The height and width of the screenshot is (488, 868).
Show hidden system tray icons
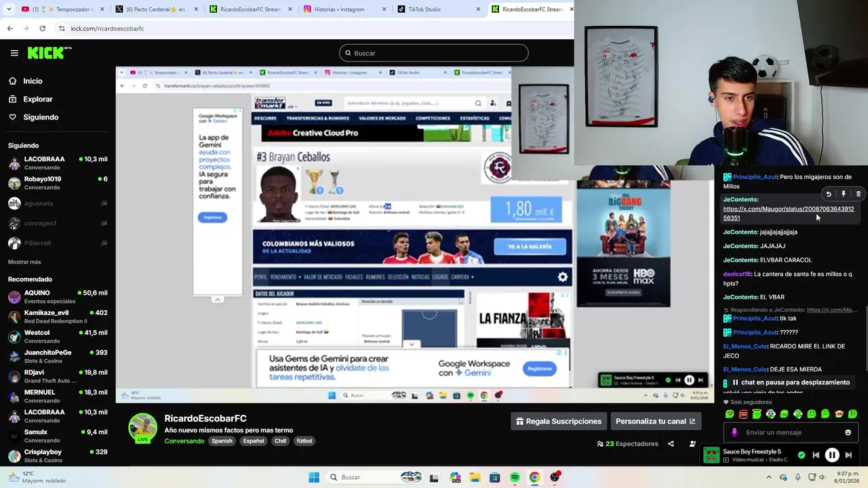click(x=769, y=477)
